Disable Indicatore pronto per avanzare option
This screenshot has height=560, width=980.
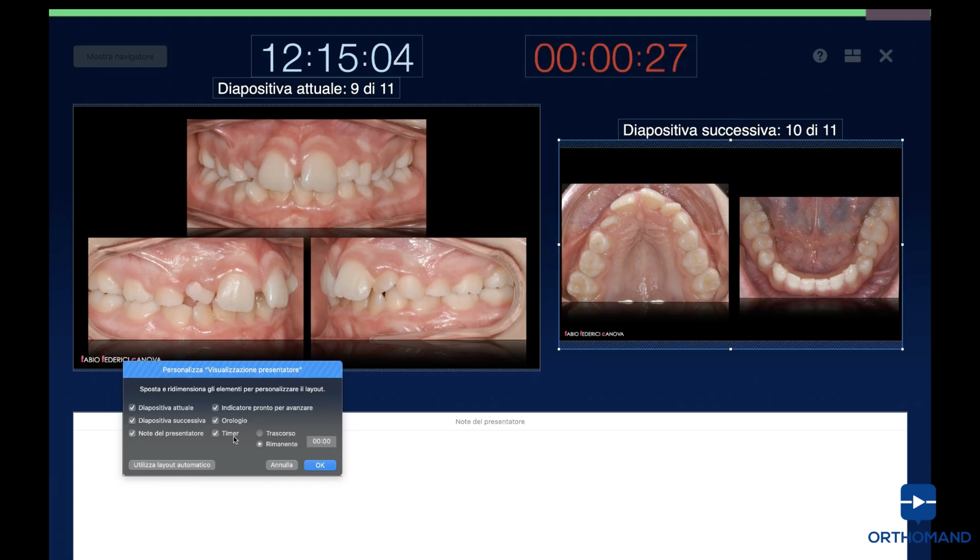[216, 408]
